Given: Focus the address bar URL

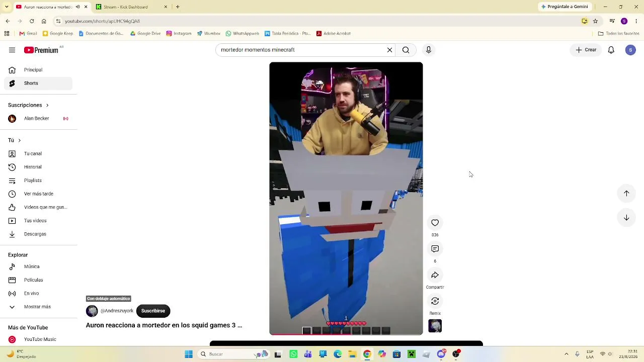Looking at the screenshot, I should pyautogui.click(x=102, y=21).
